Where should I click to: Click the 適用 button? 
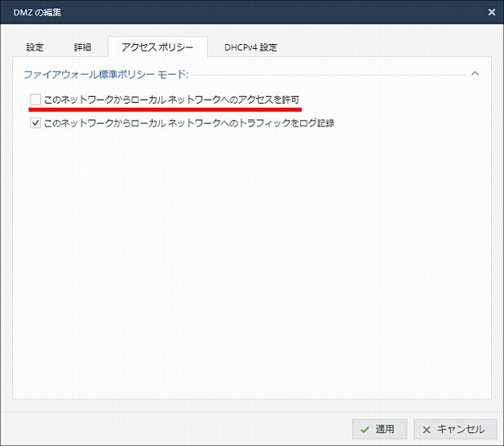[379, 429]
